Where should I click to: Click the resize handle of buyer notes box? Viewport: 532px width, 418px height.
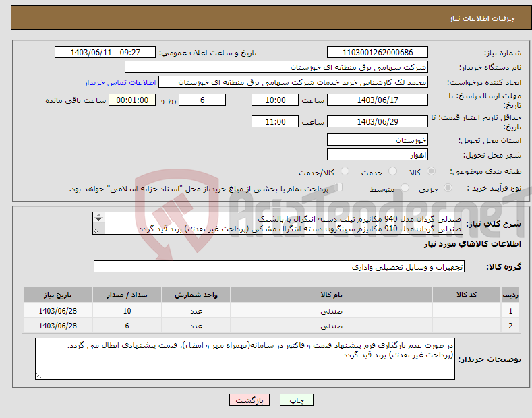point(39,376)
